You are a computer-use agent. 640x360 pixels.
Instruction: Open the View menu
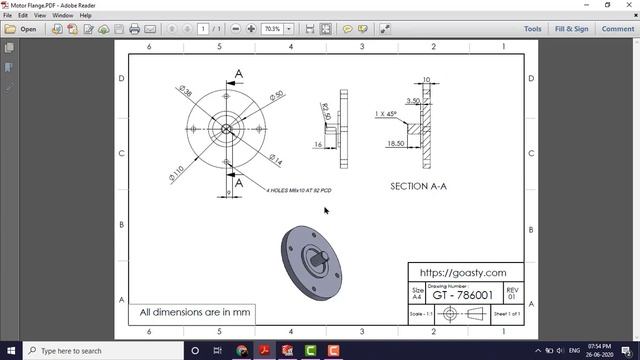pos(40,16)
